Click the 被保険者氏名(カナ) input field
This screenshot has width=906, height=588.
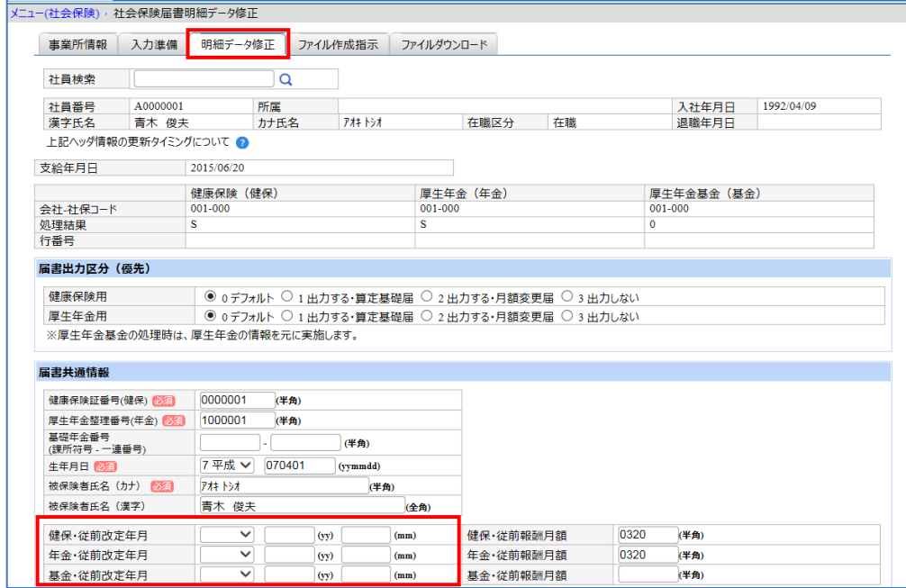pos(284,485)
